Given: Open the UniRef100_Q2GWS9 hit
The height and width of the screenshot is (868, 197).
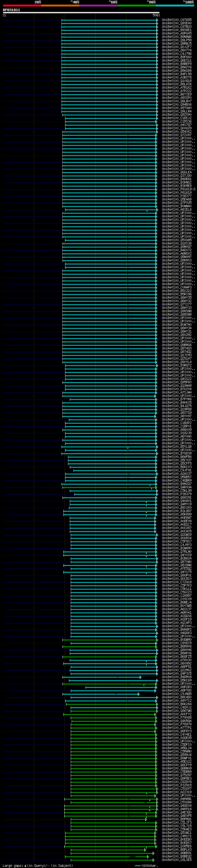Looking at the screenshot, I should (x=176, y=535).
